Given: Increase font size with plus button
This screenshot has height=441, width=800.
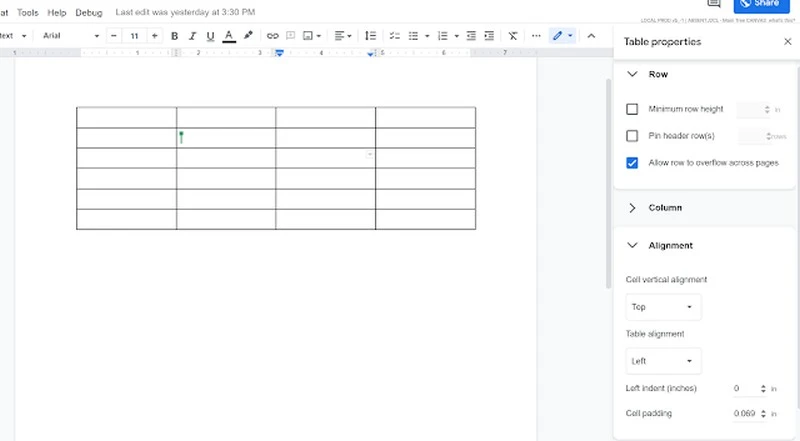Looking at the screenshot, I should pos(155,36).
